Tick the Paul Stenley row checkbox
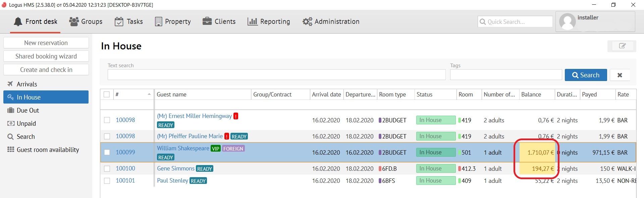 107,181
